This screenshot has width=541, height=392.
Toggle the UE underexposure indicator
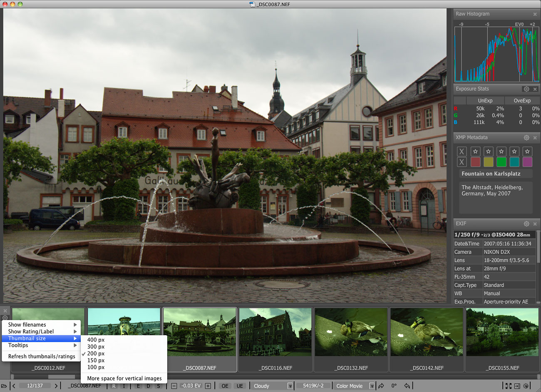click(240, 386)
